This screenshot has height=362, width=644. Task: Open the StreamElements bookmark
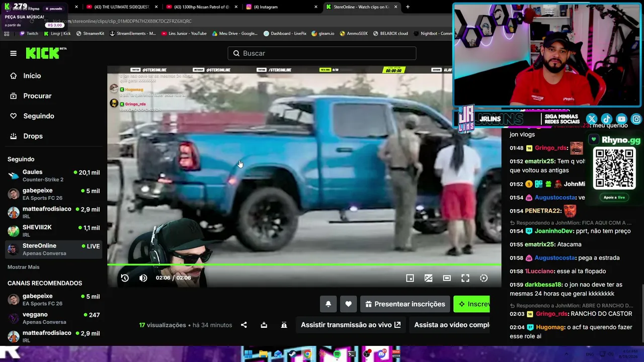point(132,34)
